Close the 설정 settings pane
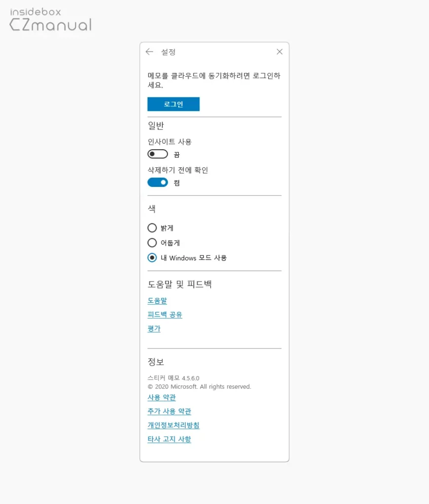 click(279, 51)
